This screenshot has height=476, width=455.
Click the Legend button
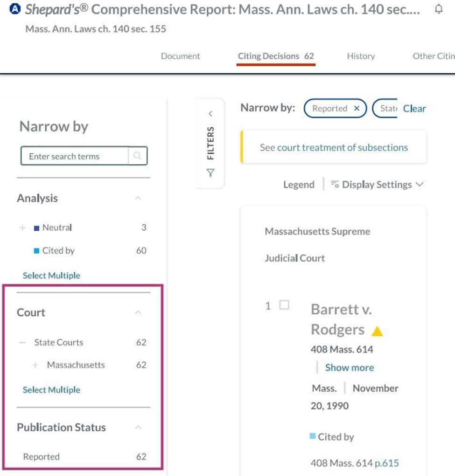[x=299, y=184]
